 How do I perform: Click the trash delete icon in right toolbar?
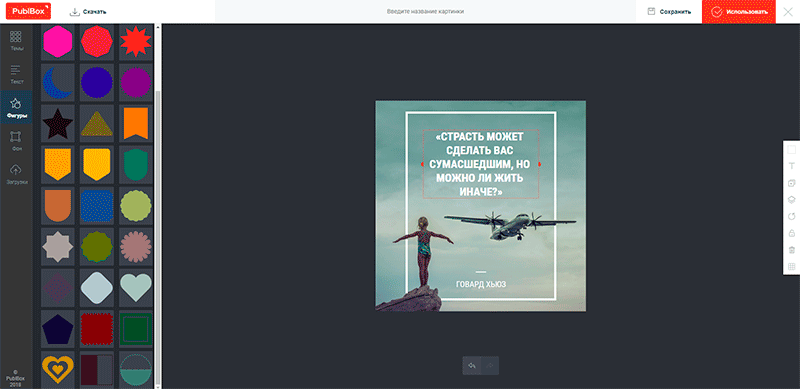coord(792,250)
